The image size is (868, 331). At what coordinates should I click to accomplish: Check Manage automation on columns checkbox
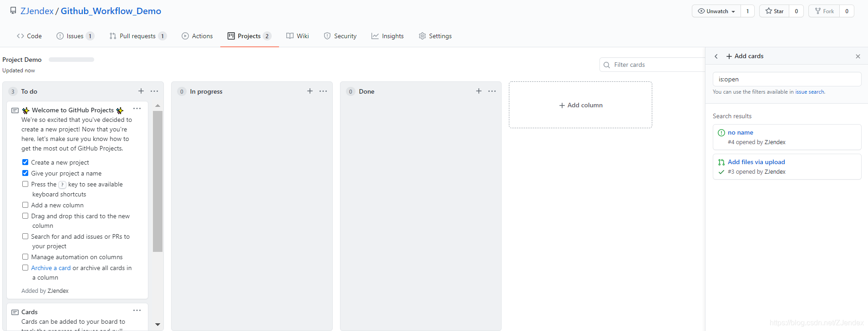coord(25,256)
